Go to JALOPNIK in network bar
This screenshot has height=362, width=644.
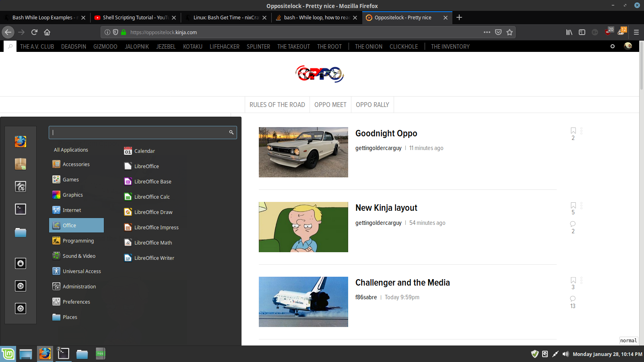[137, 47]
